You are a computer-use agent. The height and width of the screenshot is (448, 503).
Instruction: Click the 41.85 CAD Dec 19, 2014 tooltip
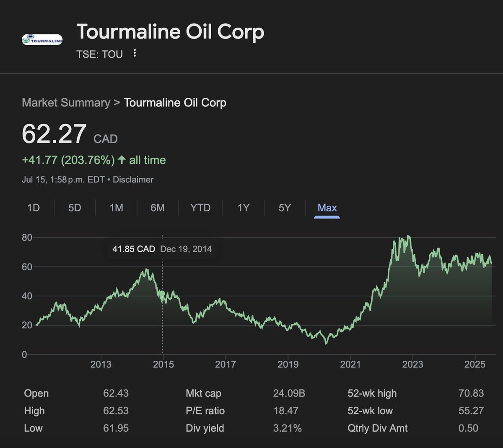162,249
